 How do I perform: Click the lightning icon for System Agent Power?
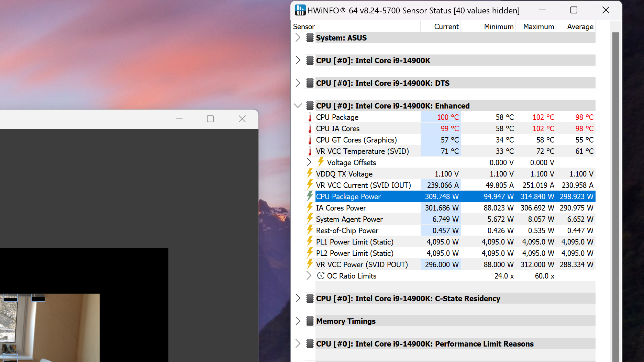click(310, 218)
